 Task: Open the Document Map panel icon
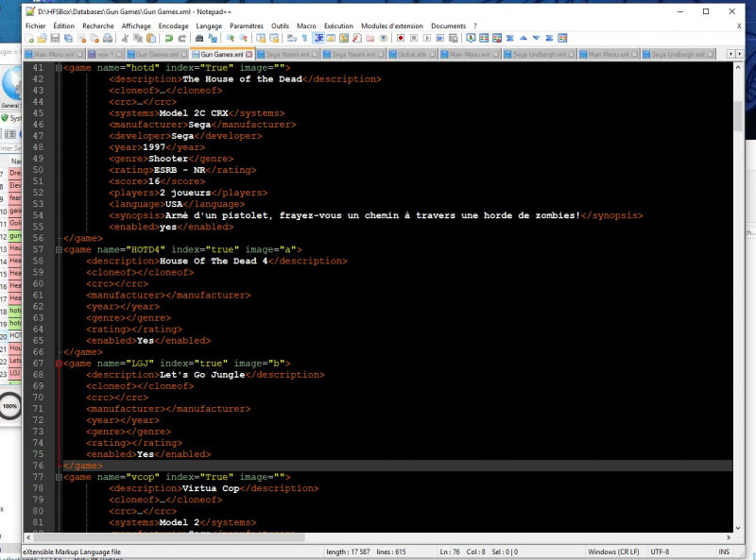click(344, 38)
